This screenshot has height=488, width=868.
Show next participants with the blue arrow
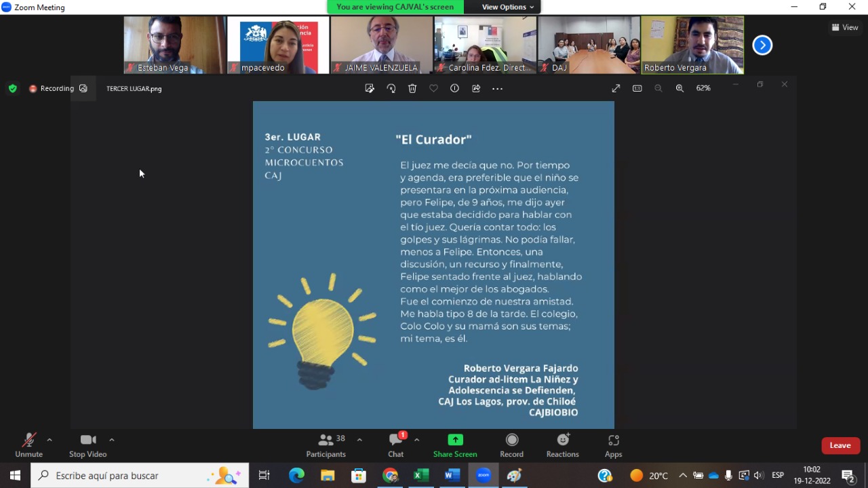pos(762,45)
